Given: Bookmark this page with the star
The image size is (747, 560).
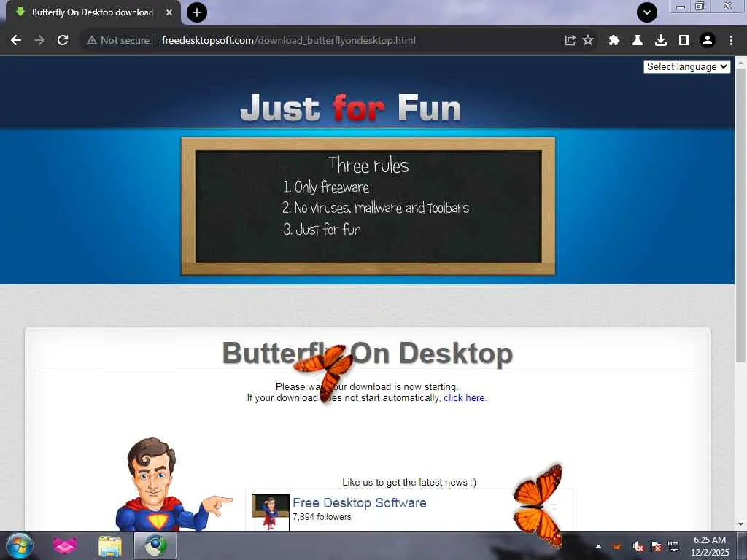Looking at the screenshot, I should 589,41.
